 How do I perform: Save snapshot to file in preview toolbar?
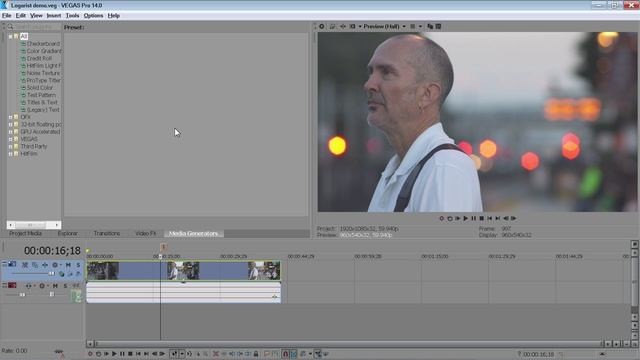pos(438,27)
